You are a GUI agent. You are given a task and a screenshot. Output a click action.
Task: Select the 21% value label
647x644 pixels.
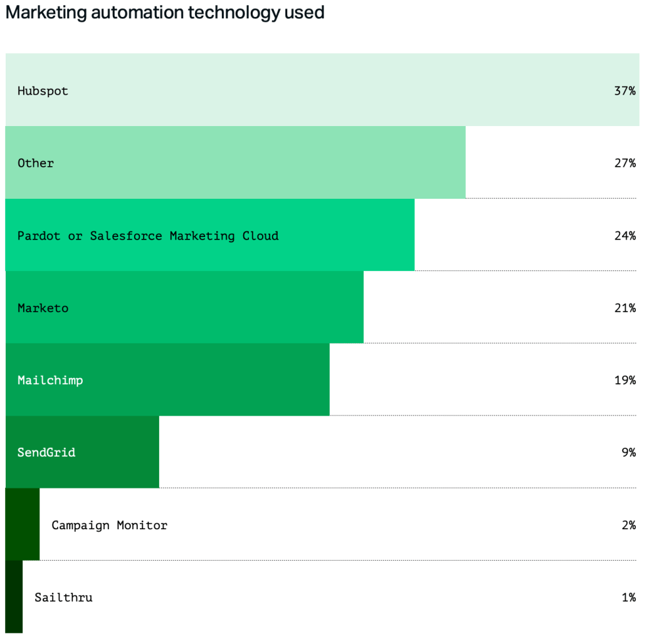(x=624, y=308)
